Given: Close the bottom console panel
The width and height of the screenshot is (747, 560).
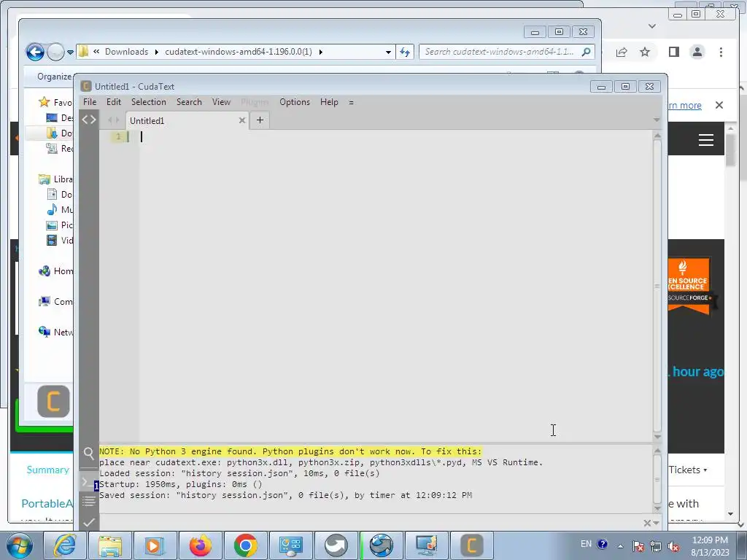Looking at the screenshot, I should point(647,524).
